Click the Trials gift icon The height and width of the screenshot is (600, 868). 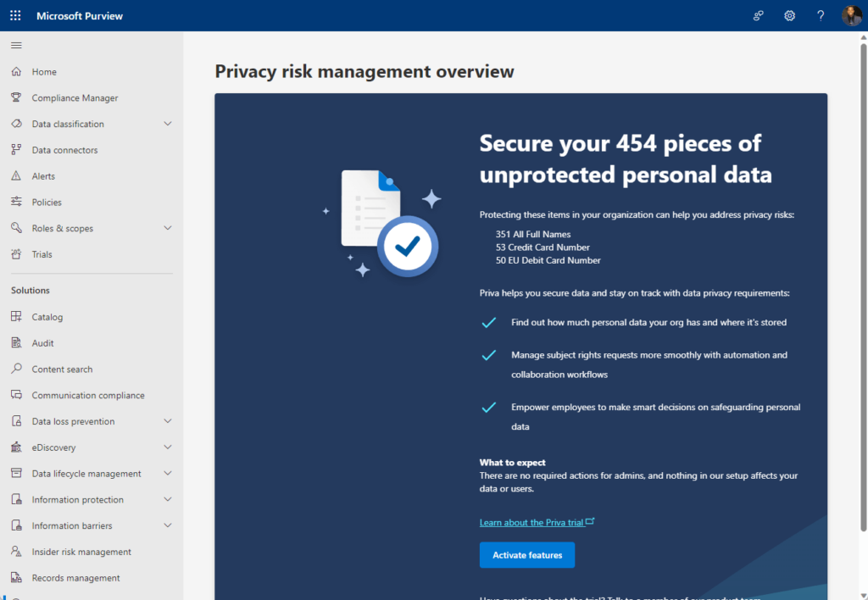(16, 253)
